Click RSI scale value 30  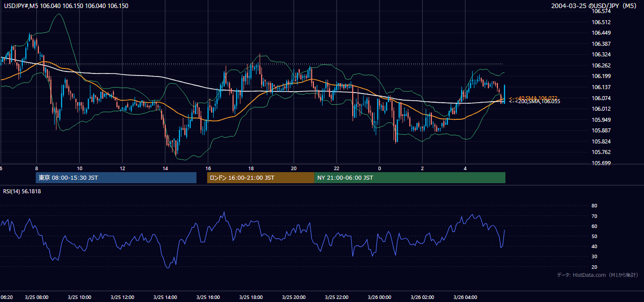pyautogui.click(x=594, y=256)
